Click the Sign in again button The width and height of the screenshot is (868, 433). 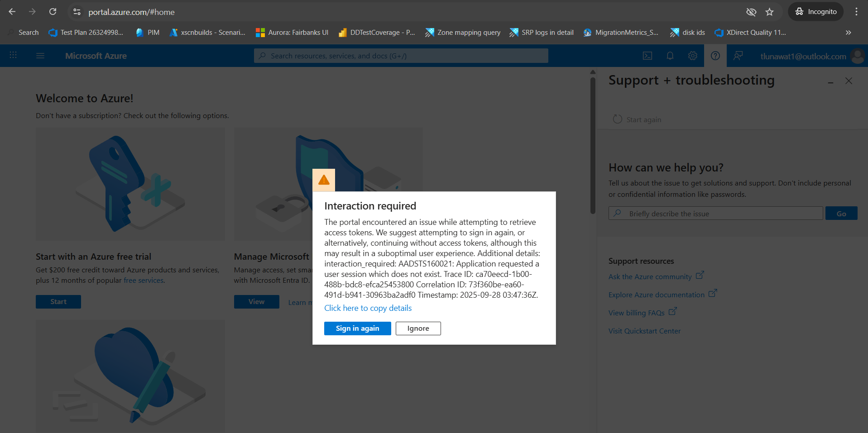pos(357,328)
